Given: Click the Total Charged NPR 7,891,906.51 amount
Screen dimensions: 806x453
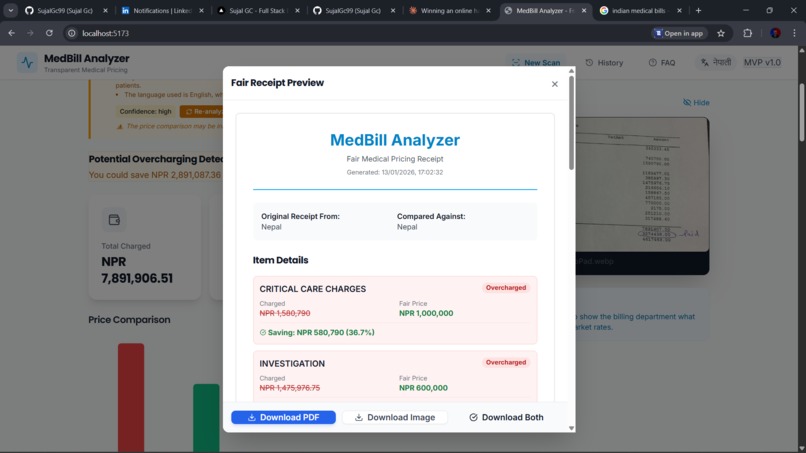Looking at the screenshot, I should point(137,270).
